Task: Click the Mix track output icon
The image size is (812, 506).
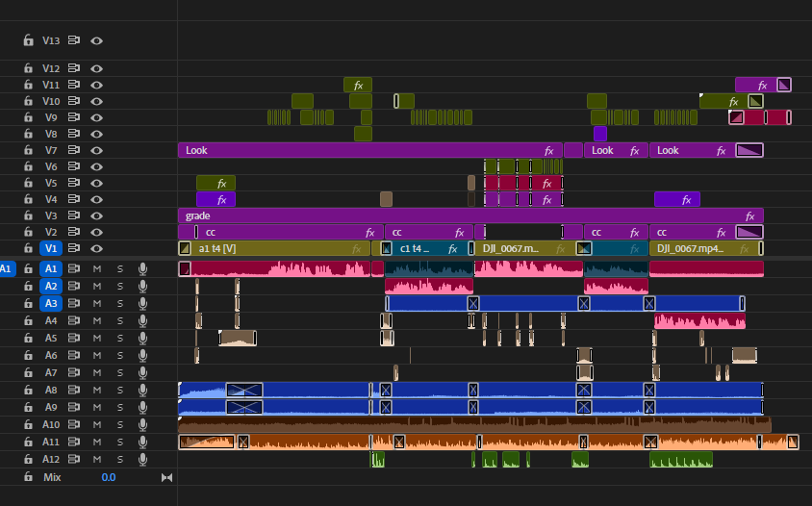Action: (x=166, y=477)
